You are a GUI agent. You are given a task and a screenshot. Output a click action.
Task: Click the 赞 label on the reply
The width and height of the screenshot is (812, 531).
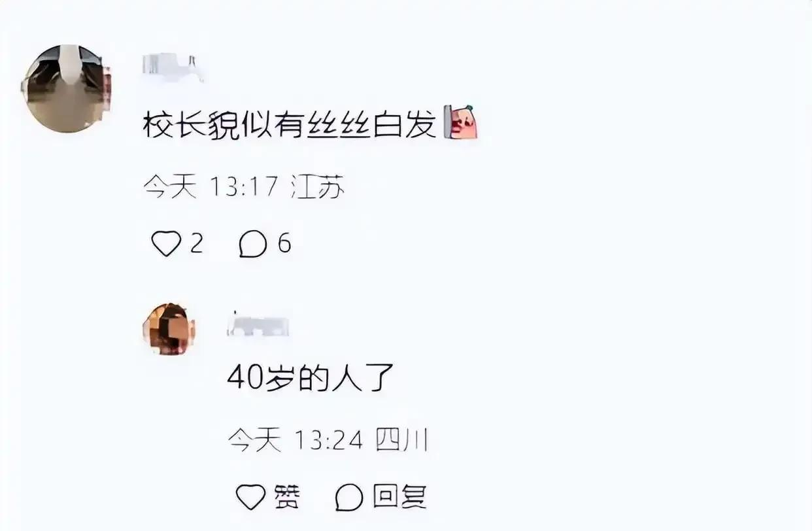tap(287, 497)
